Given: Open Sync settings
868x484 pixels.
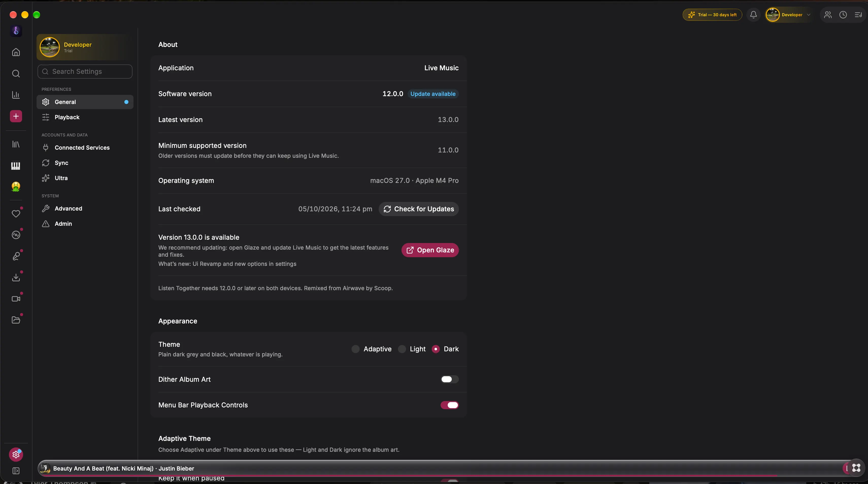Looking at the screenshot, I should 85,163.
